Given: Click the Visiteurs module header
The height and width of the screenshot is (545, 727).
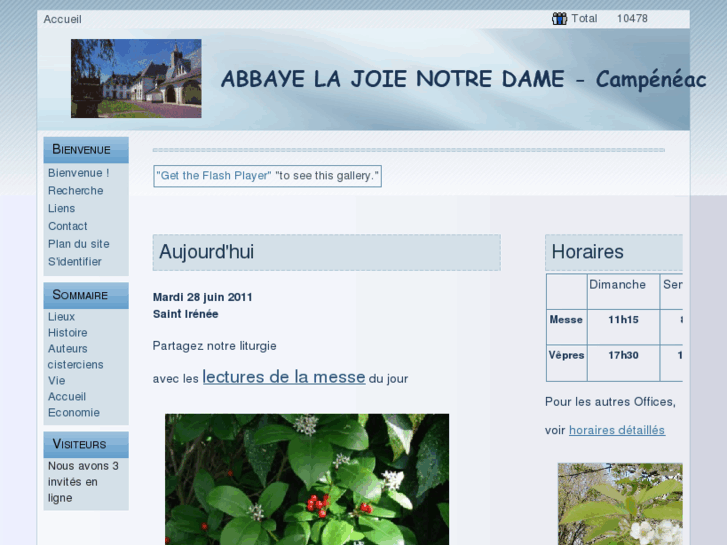Looking at the screenshot, I should (x=86, y=445).
